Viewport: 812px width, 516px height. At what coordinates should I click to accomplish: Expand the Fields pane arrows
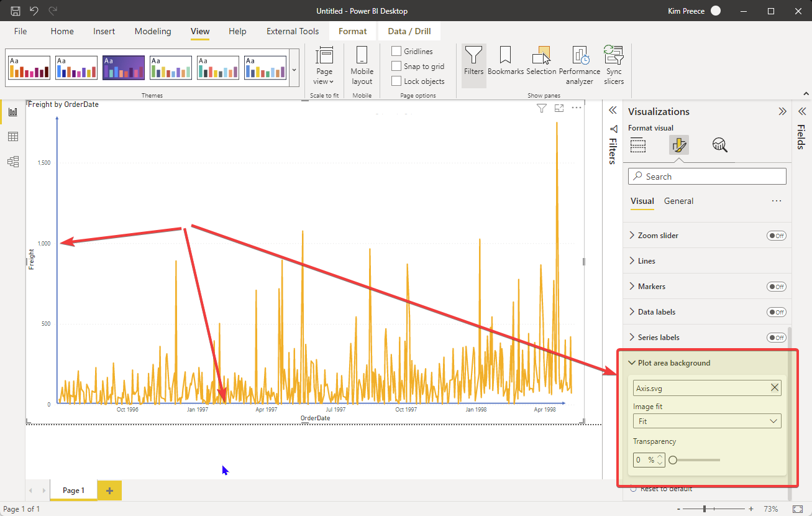[802, 111]
